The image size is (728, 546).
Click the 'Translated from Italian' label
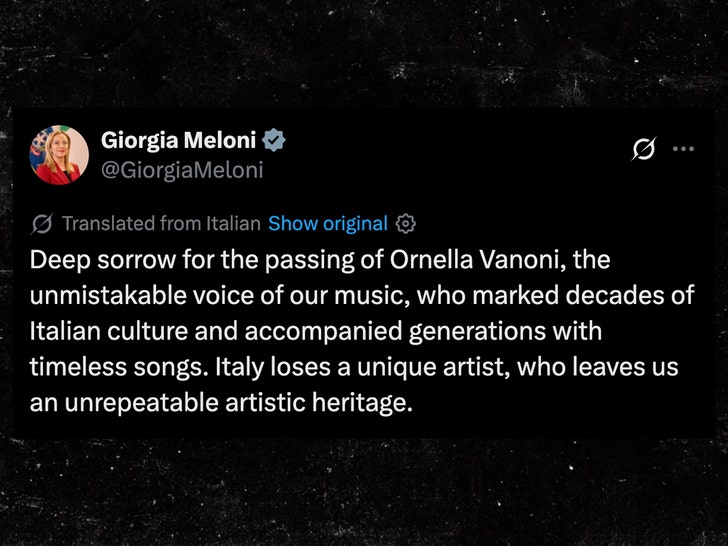tap(161, 223)
